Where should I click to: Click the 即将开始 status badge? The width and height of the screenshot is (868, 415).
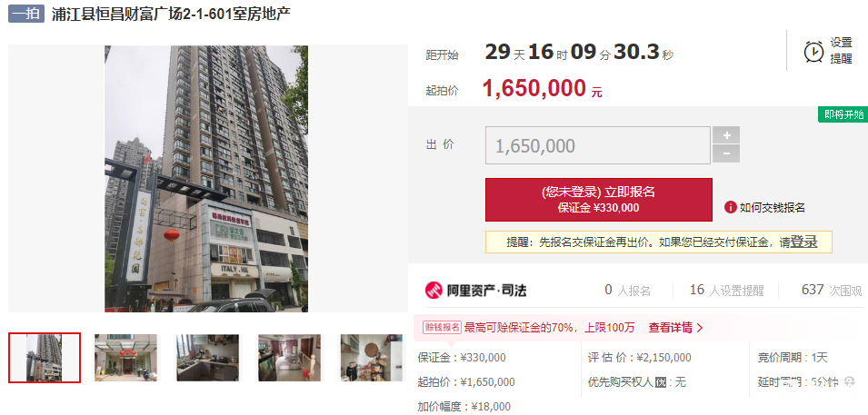tap(843, 114)
